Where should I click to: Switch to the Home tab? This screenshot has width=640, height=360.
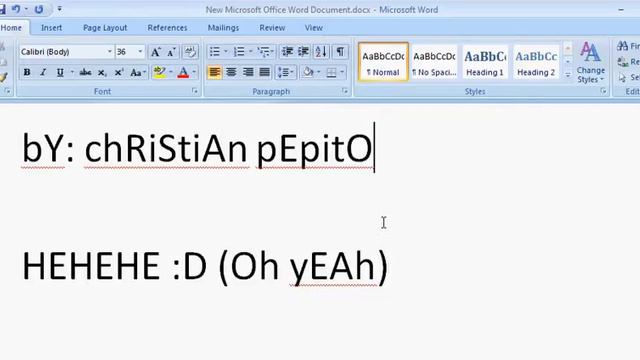pyautogui.click(x=11, y=28)
